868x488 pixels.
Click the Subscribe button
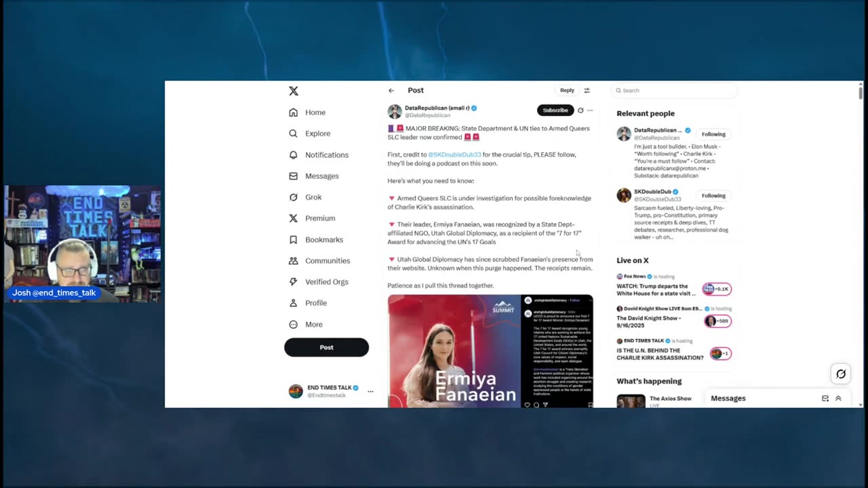[x=555, y=110]
